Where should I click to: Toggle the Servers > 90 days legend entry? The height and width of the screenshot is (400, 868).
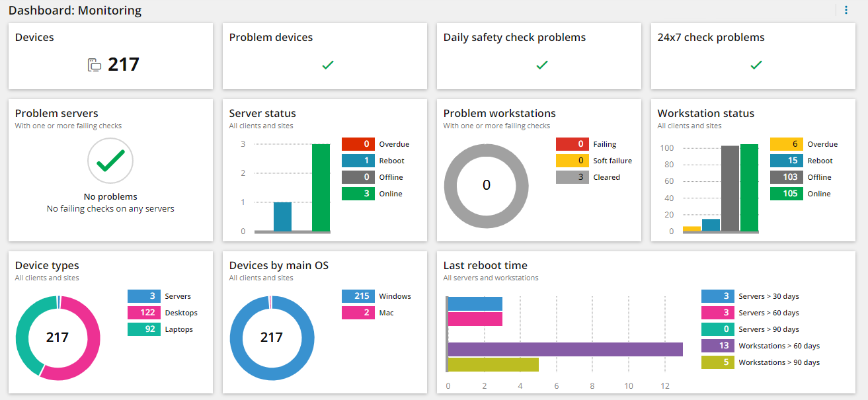click(717, 329)
